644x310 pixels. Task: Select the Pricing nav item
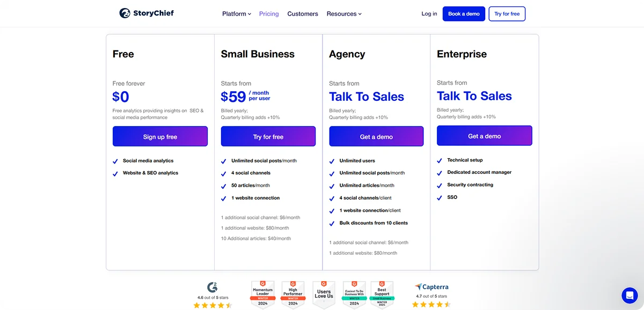point(268,13)
